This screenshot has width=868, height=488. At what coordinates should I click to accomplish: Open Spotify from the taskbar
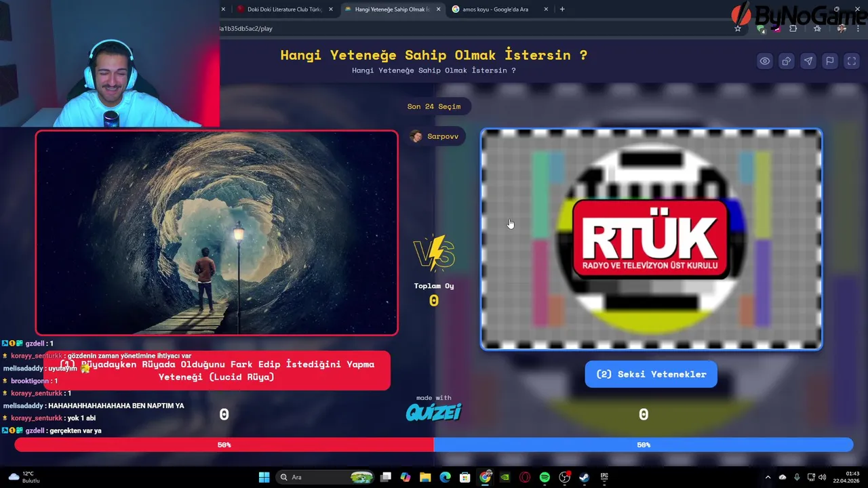point(545,477)
